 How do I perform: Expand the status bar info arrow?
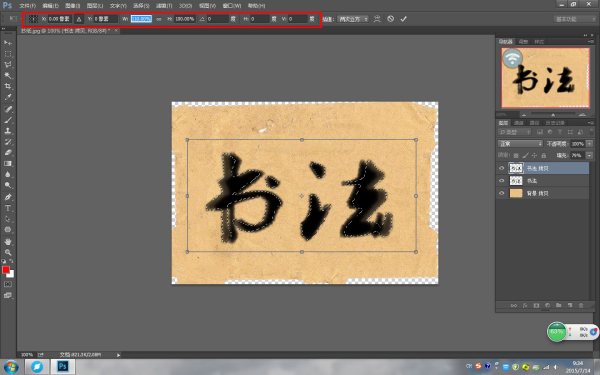[x=119, y=355]
